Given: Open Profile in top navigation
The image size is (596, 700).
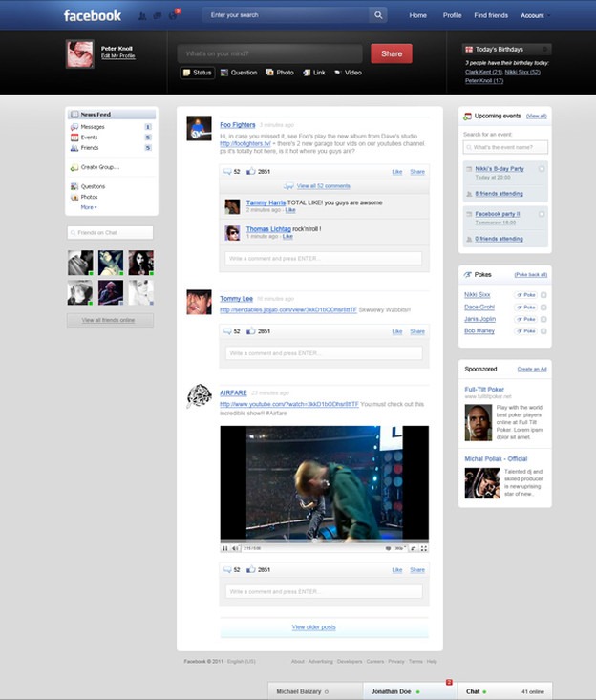Looking at the screenshot, I should [x=452, y=15].
